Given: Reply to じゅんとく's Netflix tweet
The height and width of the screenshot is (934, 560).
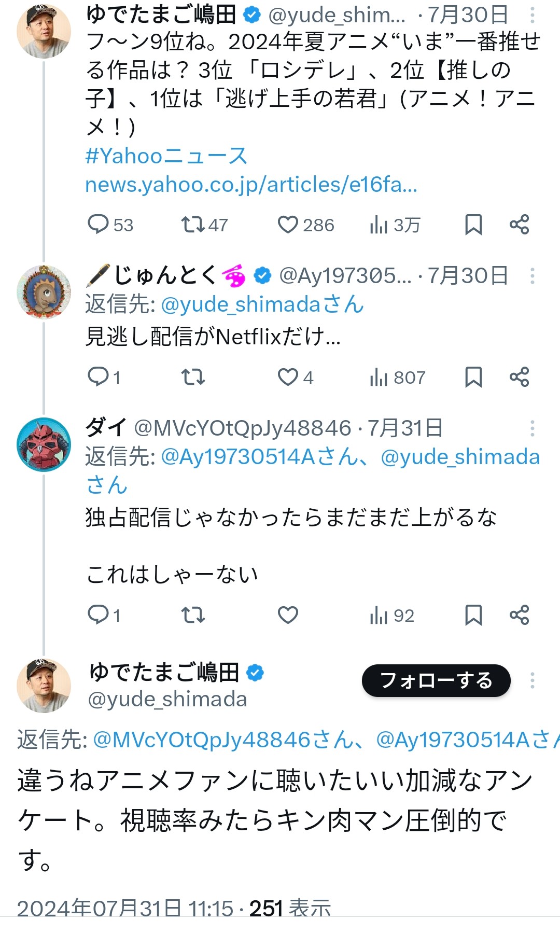Looking at the screenshot, I should tap(98, 377).
